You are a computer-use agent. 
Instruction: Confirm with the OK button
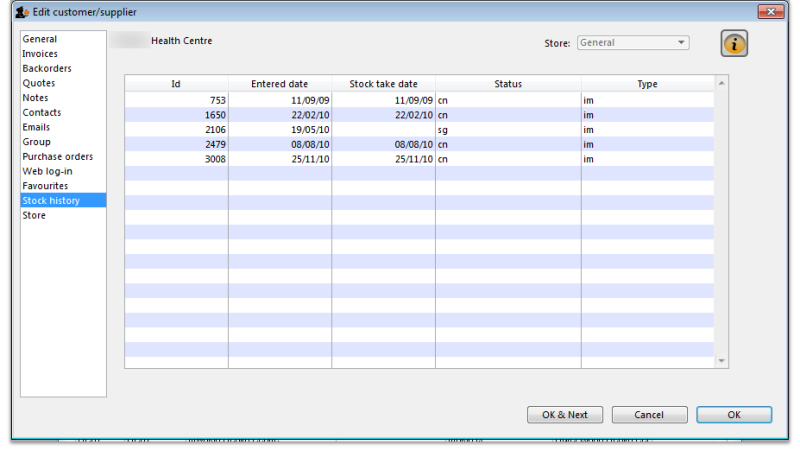tap(734, 414)
